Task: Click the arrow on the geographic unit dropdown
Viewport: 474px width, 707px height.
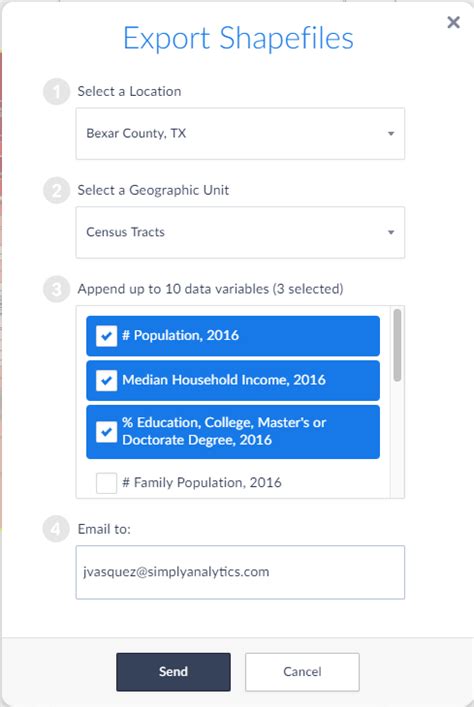Action: pyautogui.click(x=391, y=232)
